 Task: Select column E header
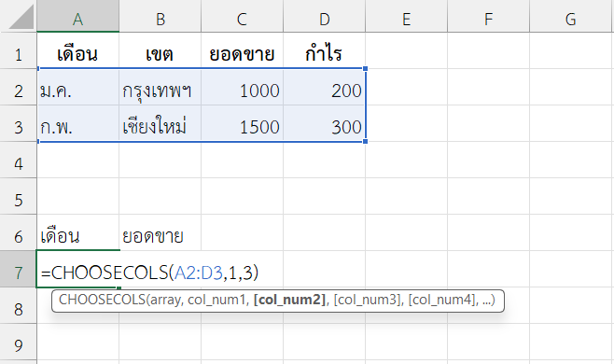407,16
